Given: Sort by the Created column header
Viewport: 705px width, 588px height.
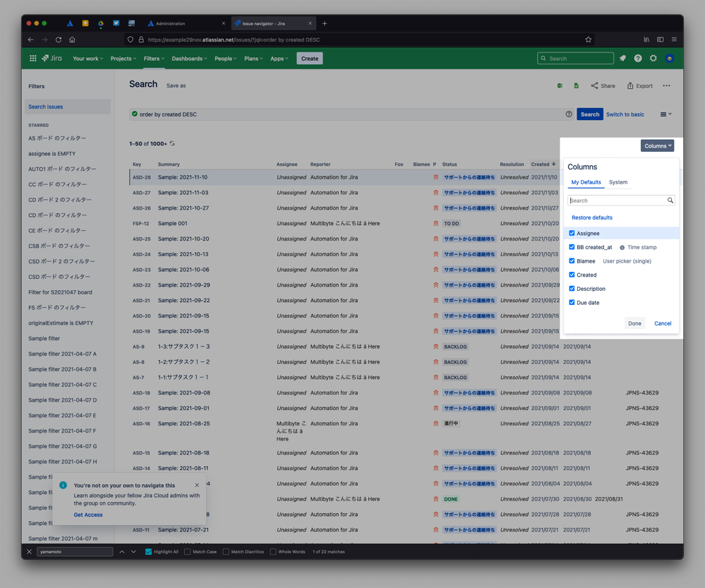Looking at the screenshot, I should [x=543, y=164].
